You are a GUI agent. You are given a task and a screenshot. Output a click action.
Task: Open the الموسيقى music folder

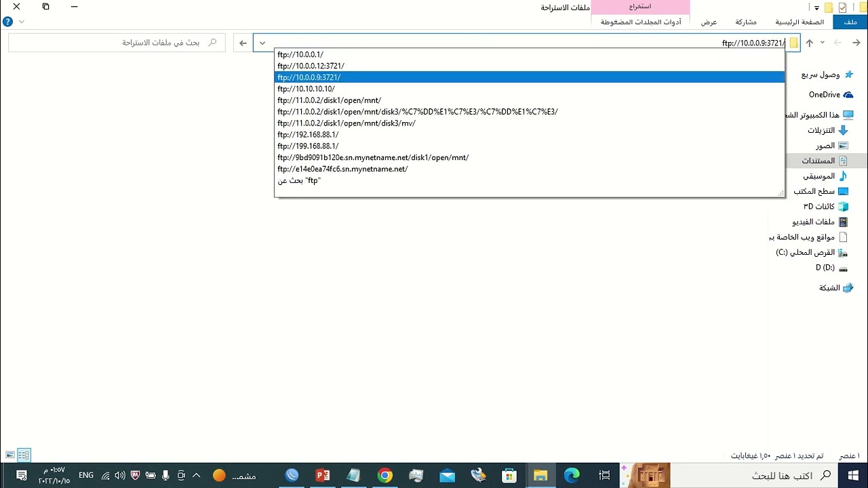click(825, 176)
